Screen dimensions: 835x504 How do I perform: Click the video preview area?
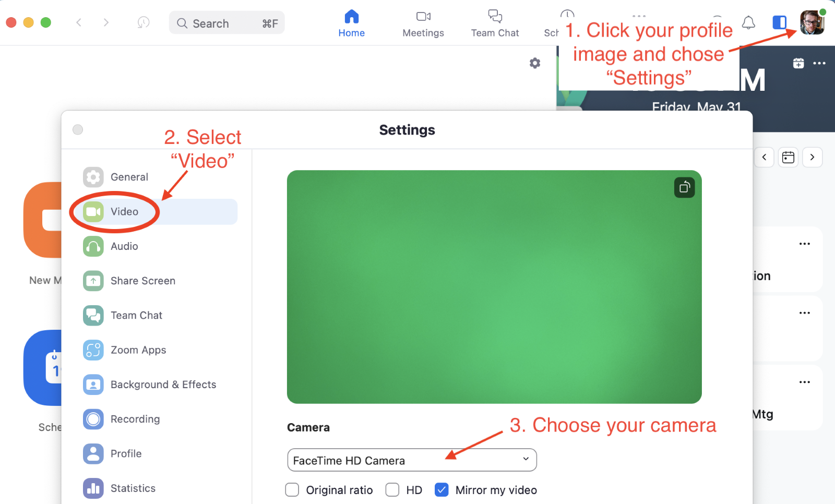point(494,286)
